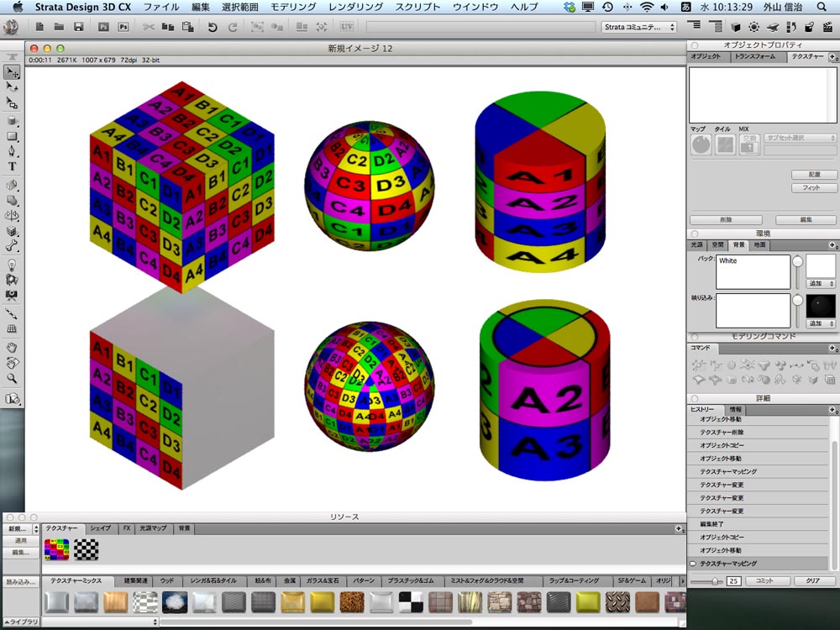Click the バック slider knob

[x=798, y=261]
